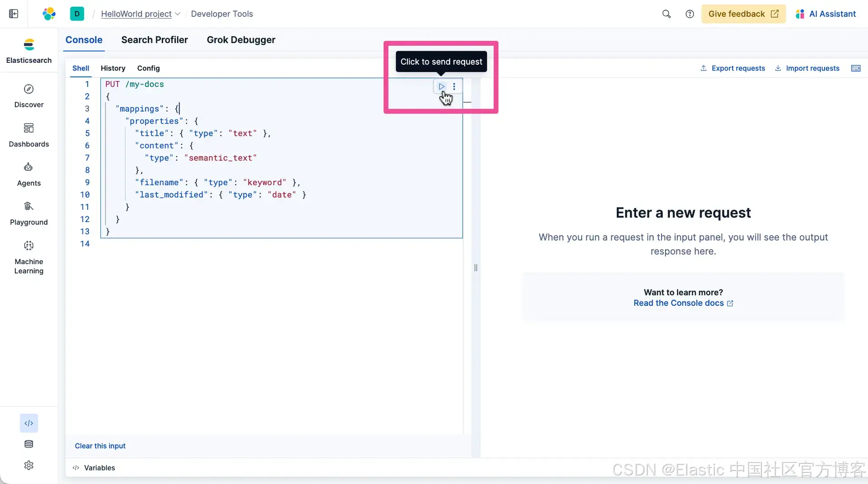Viewport: 868px width, 484px height.
Task: Open Discover from the sidebar
Action: click(x=29, y=96)
